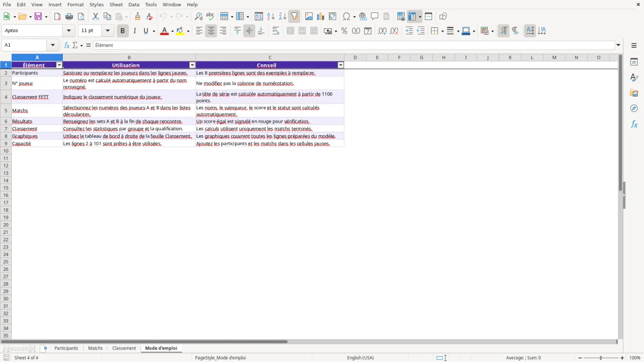Select the Clone Formatting paintbrush
Viewport: 644px width, 362px height.
click(x=138, y=17)
